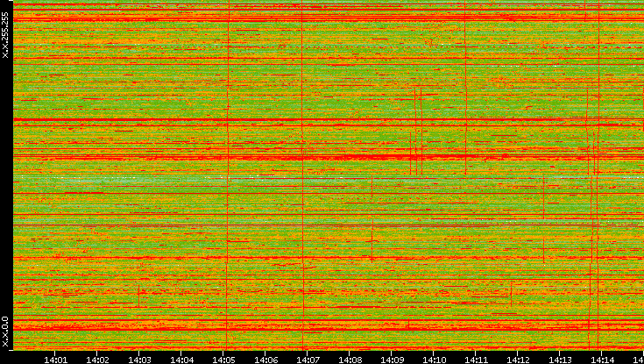Click the x.x.0.0 address axis label
644x364 pixels.
coord(5,332)
